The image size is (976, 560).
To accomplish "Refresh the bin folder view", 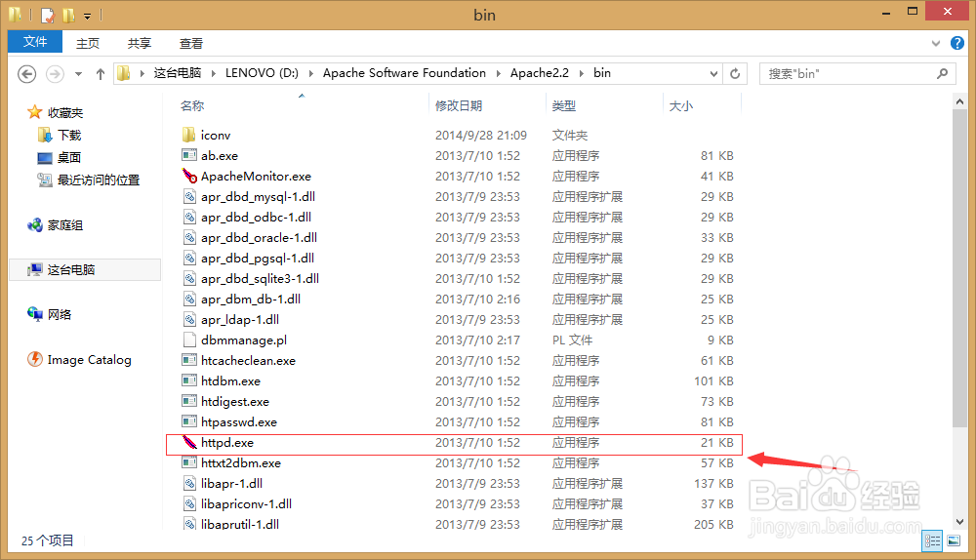I will pyautogui.click(x=735, y=73).
